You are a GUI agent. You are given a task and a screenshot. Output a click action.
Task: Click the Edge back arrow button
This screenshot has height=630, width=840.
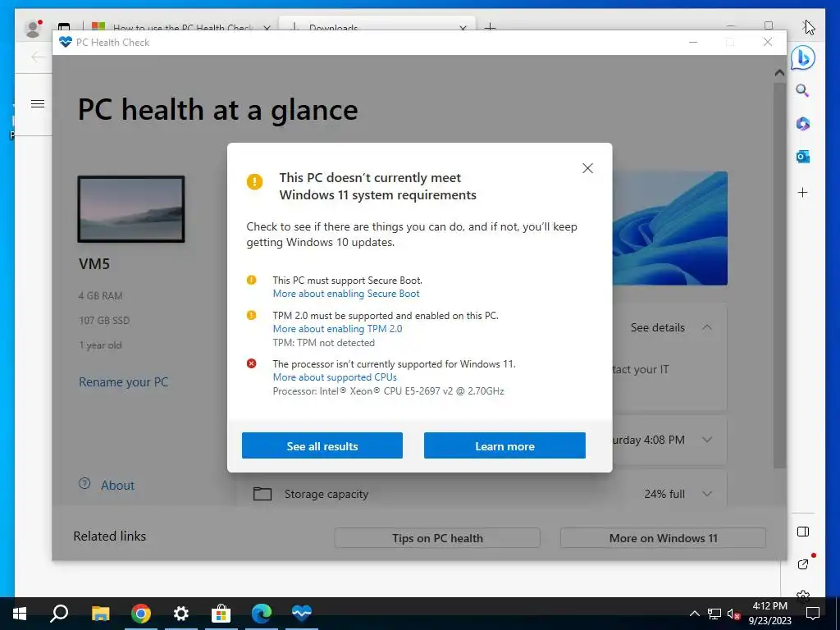38,57
